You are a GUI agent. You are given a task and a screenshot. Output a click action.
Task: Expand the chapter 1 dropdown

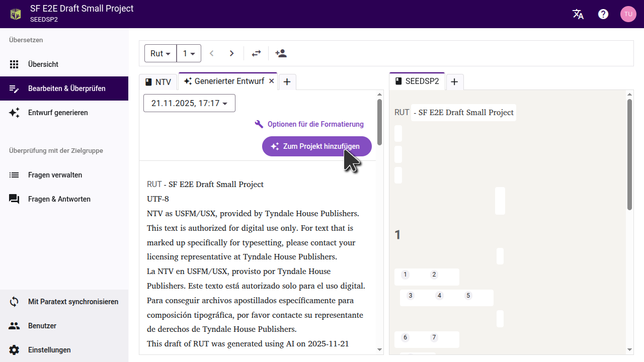click(189, 53)
